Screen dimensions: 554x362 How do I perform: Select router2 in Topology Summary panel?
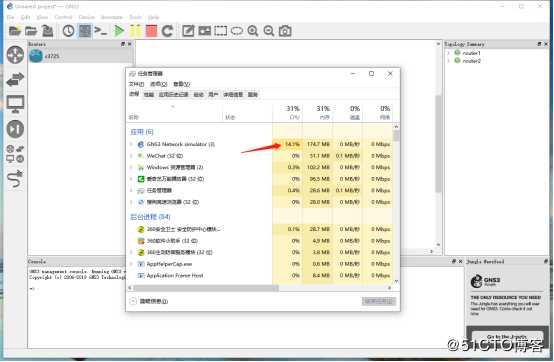coord(471,61)
